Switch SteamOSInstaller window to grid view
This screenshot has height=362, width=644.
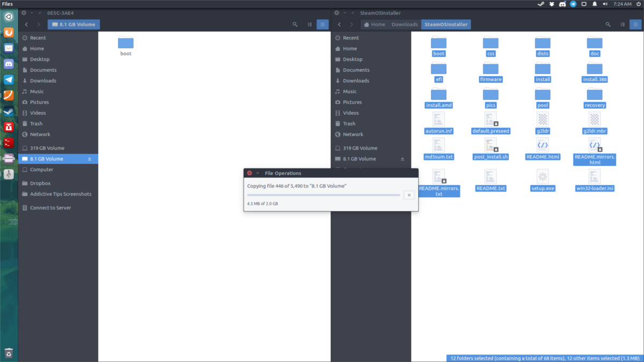[x=635, y=25]
